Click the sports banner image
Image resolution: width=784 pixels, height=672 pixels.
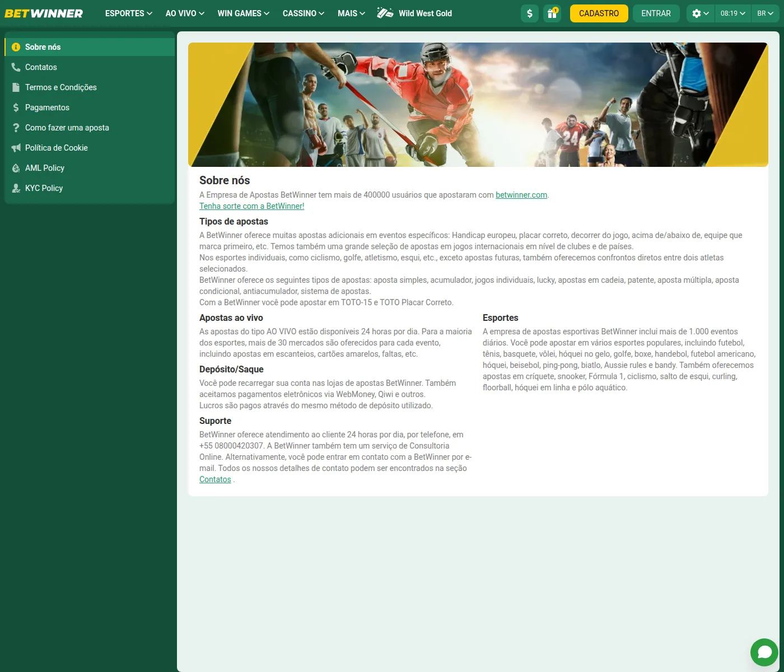tap(478, 105)
